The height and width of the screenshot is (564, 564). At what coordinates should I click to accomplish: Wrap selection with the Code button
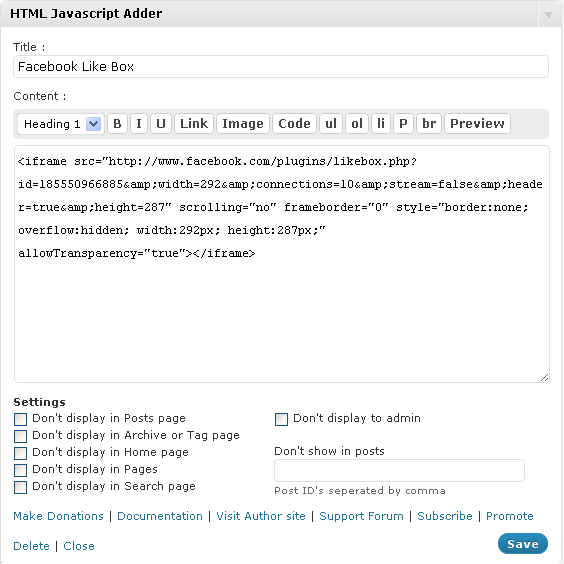coord(294,124)
